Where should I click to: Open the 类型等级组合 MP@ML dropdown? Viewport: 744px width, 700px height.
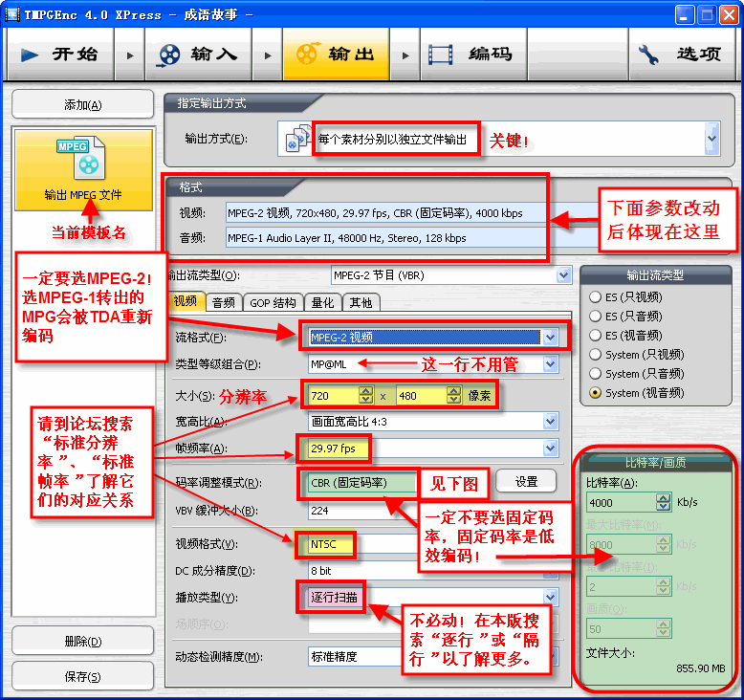click(x=551, y=364)
